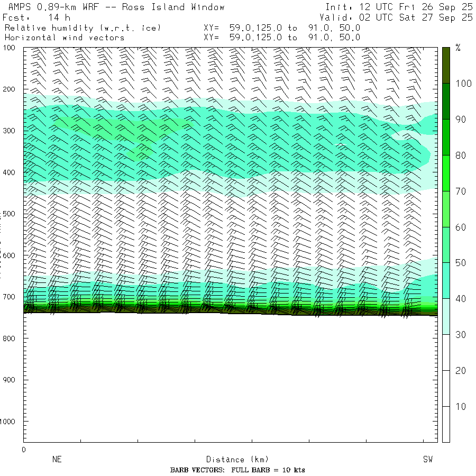Click the plot title 'AMPS 0.89-km WRF -- Ross Island Window'
Screen dimensions: 476x476
(x=116, y=7)
